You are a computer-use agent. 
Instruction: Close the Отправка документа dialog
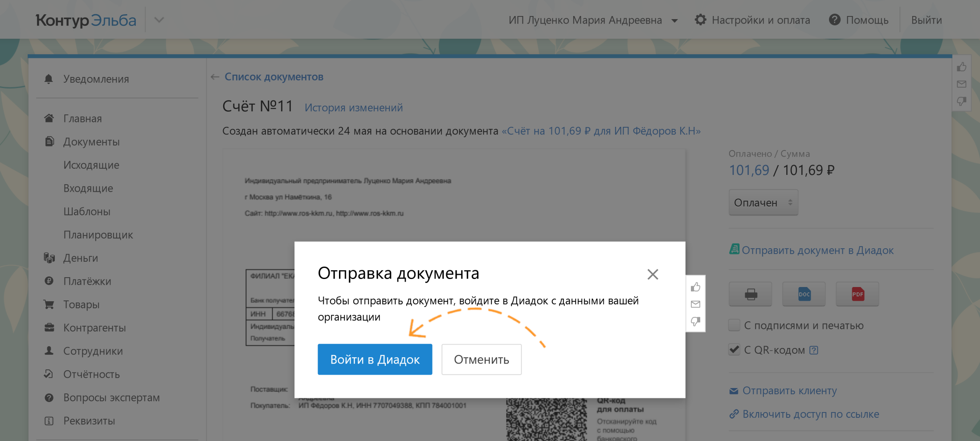(x=653, y=274)
